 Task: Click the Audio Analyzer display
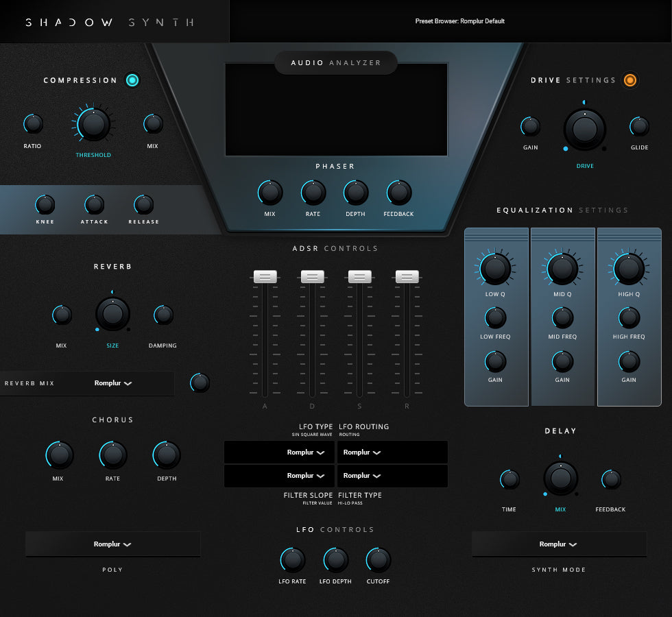pyautogui.click(x=337, y=110)
